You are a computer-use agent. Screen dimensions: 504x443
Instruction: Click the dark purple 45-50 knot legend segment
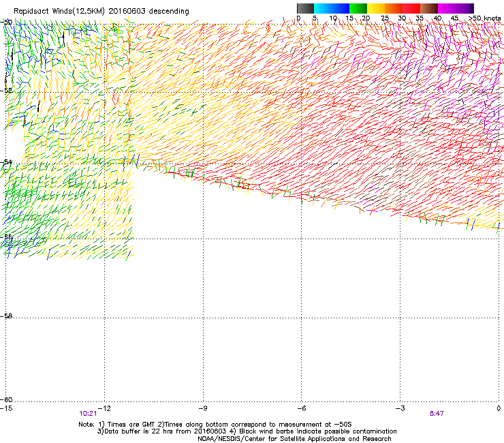click(x=464, y=8)
